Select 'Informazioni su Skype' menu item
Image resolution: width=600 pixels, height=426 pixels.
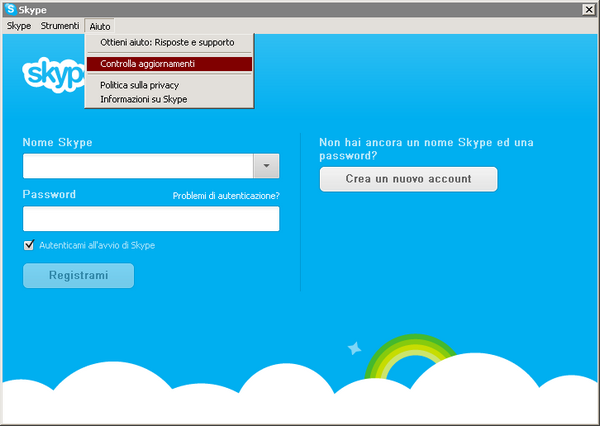coord(143,99)
